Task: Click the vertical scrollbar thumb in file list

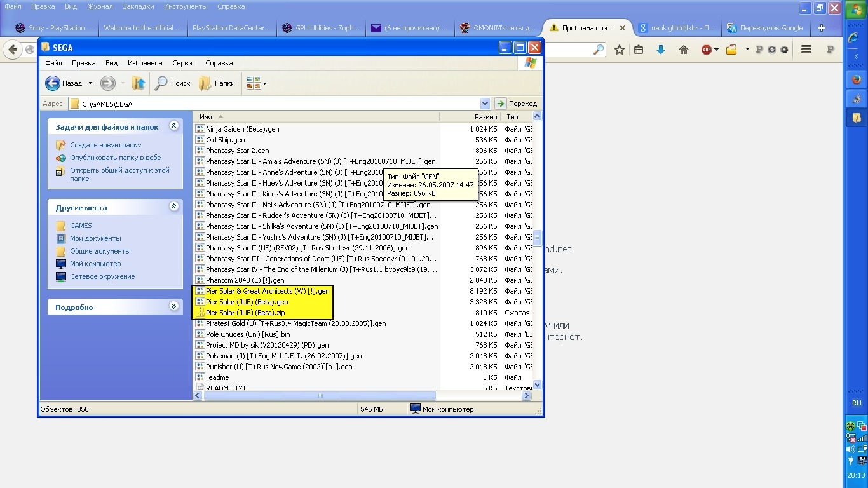Action: pyautogui.click(x=537, y=238)
